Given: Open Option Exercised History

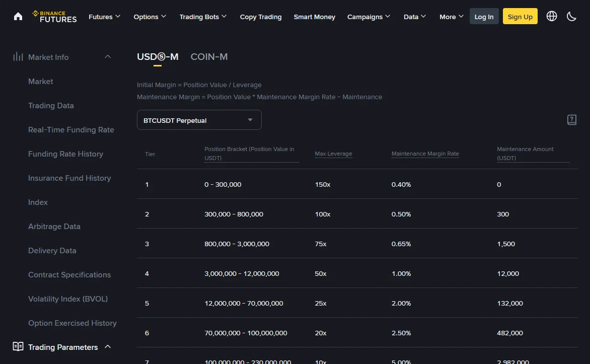Looking at the screenshot, I should 72,323.
